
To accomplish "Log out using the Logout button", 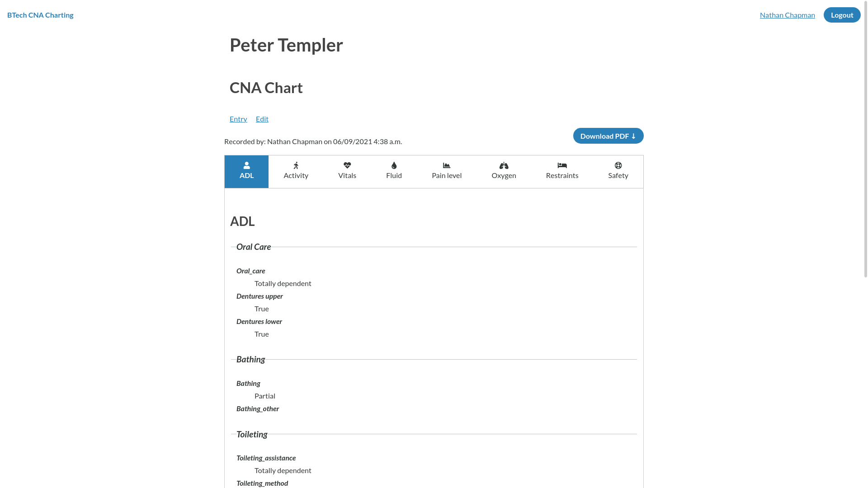I will pos(842,15).
